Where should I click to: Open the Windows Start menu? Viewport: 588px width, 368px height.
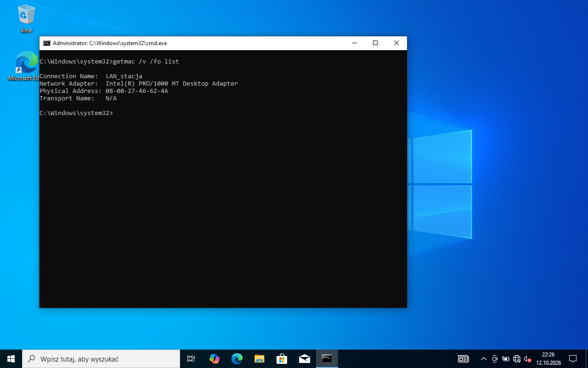[x=11, y=359]
